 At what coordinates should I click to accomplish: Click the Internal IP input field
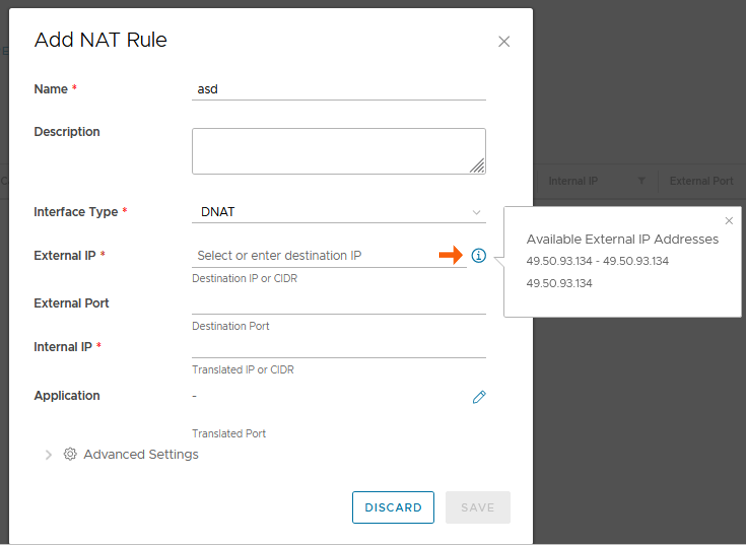pyautogui.click(x=339, y=347)
